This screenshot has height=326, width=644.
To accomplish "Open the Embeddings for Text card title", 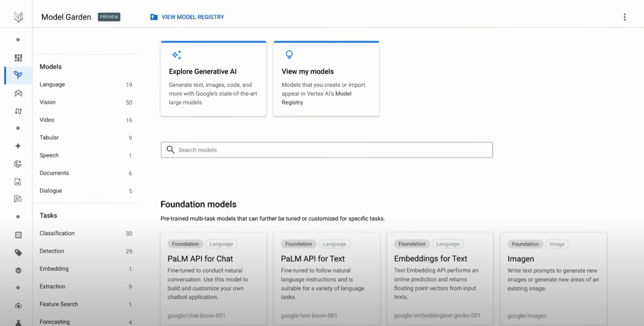I will coord(431,259).
